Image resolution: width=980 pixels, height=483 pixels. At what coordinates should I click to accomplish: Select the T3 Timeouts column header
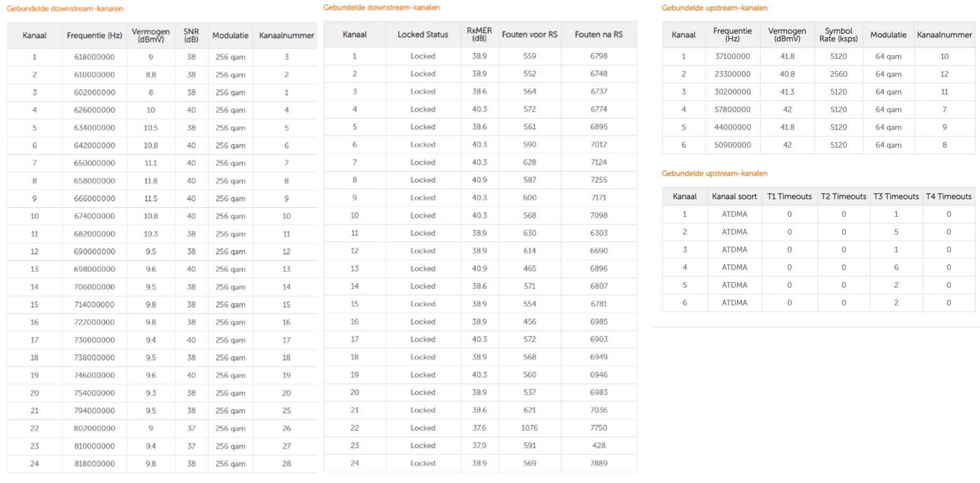tap(896, 197)
